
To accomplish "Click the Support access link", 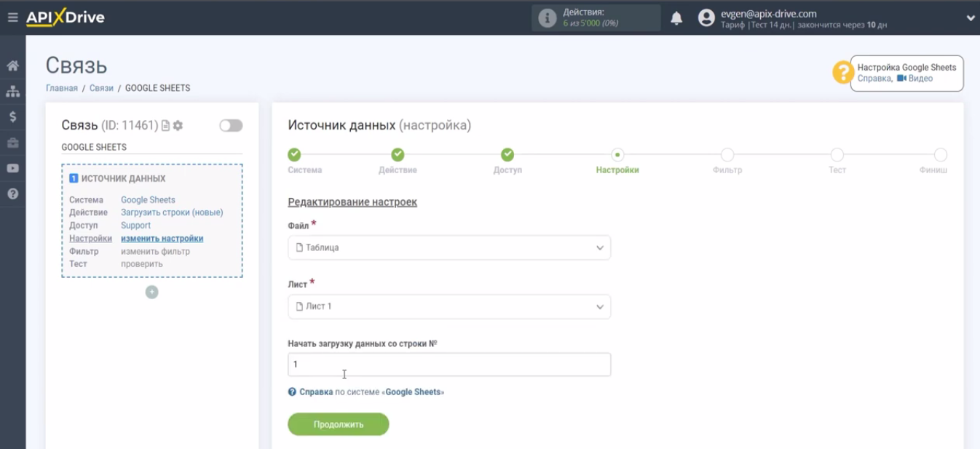I will (x=135, y=226).
